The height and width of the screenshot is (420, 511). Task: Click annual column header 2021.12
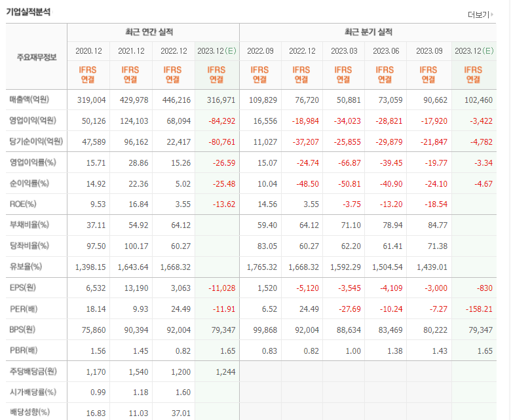click(x=131, y=51)
